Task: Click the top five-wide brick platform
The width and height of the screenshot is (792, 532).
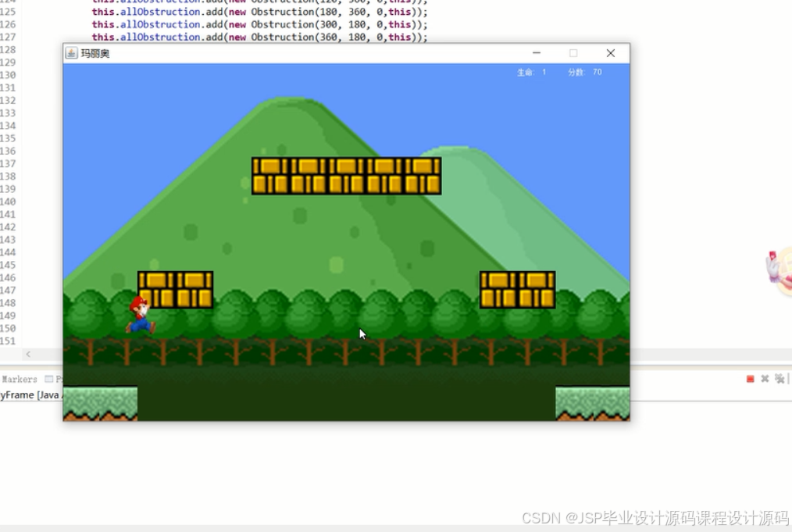Action: pos(347,176)
